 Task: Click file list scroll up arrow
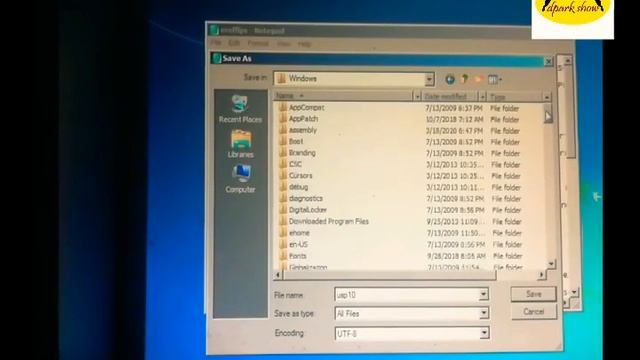pyautogui.click(x=548, y=97)
